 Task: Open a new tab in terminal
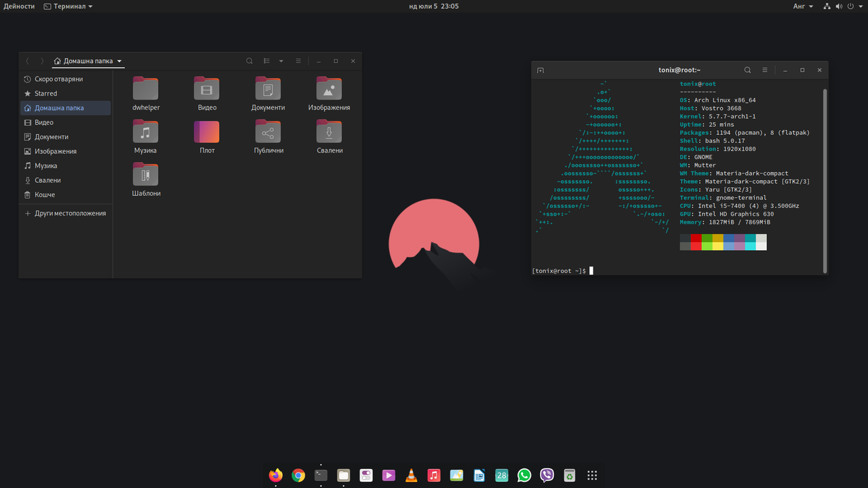(x=540, y=70)
